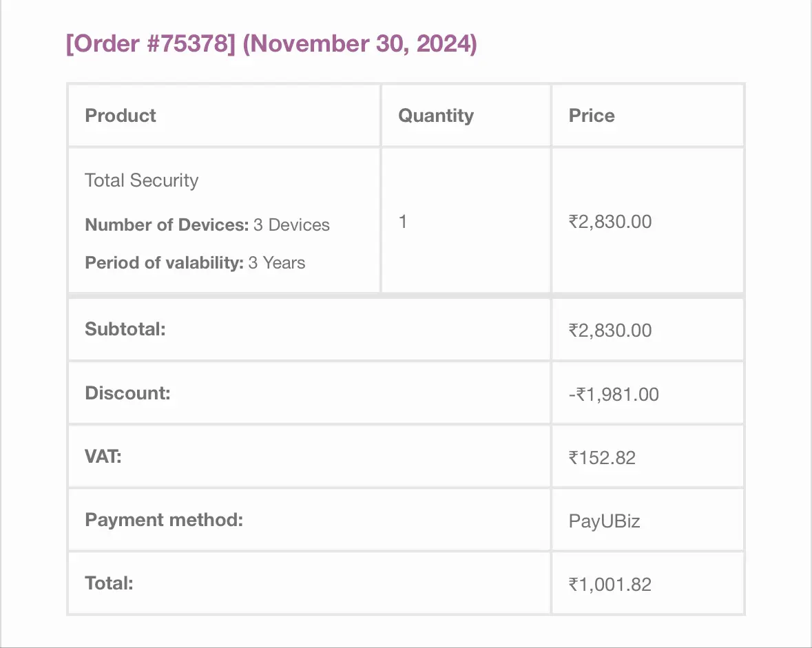This screenshot has height=648, width=812.
Task: Click the Discount label
Action: [x=127, y=393]
